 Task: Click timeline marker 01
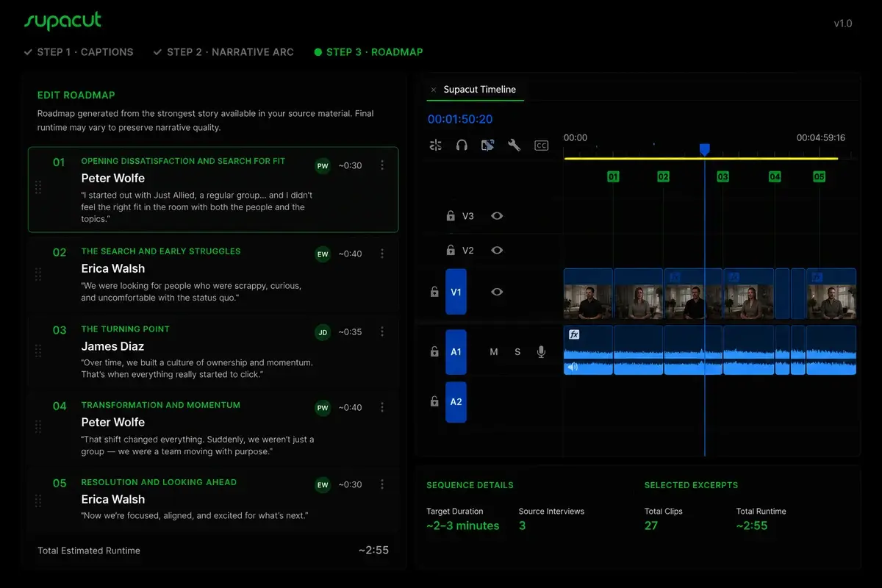(613, 177)
